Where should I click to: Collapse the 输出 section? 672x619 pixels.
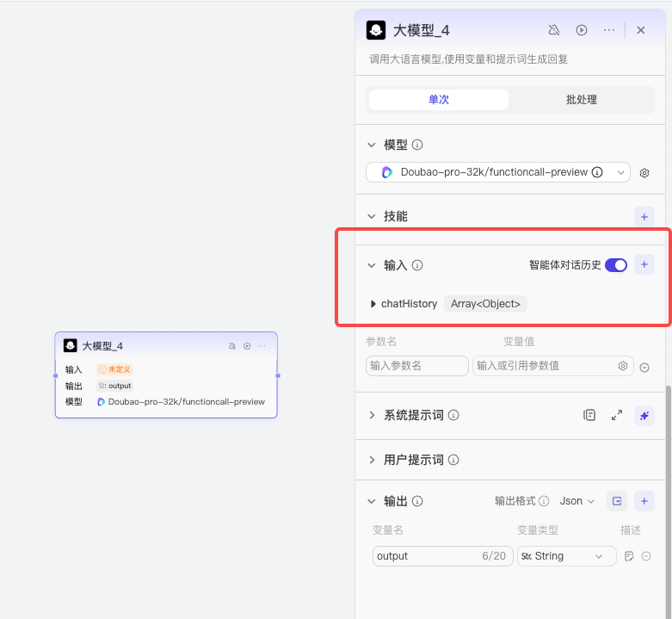(x=372, y=501)
